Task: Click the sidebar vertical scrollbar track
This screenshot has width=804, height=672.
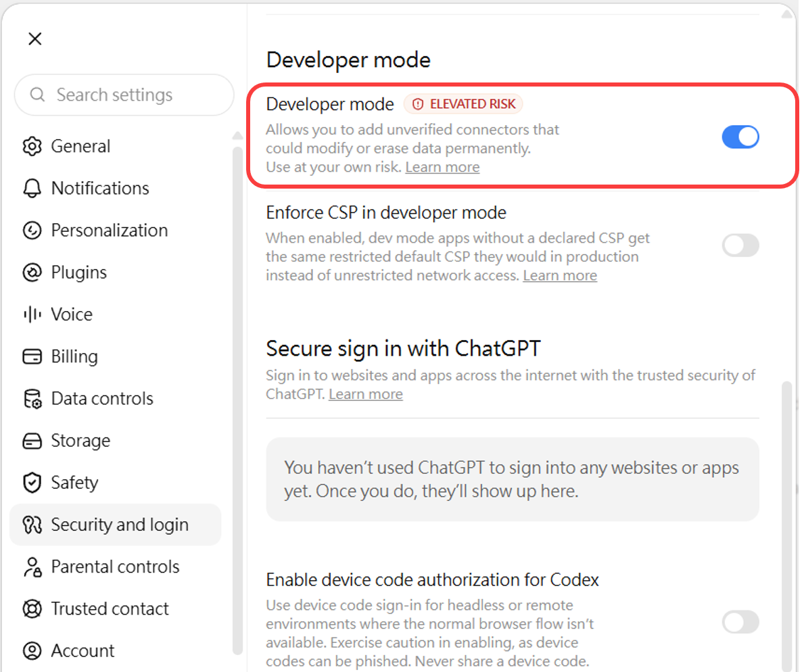Action: pos(237,400)
